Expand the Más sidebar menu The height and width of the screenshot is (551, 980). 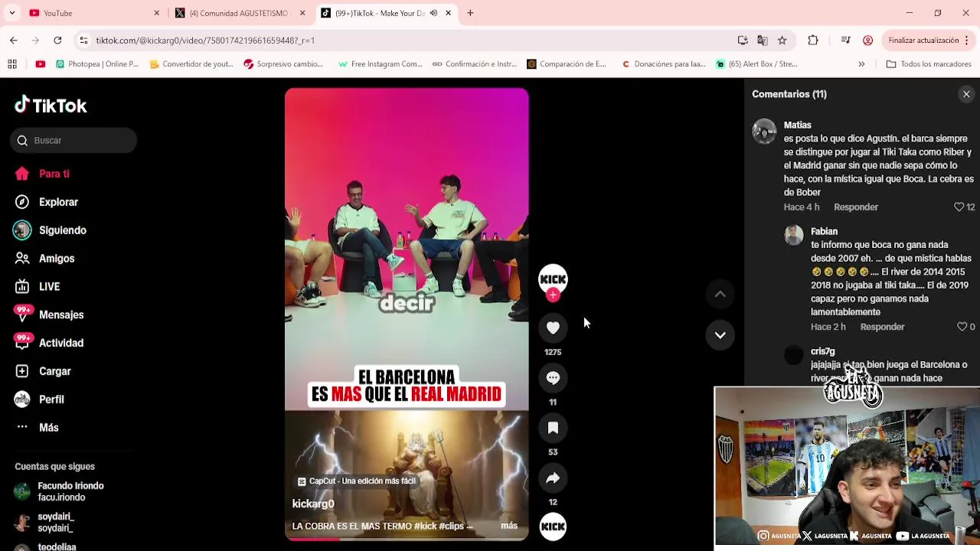coord(38,428)
